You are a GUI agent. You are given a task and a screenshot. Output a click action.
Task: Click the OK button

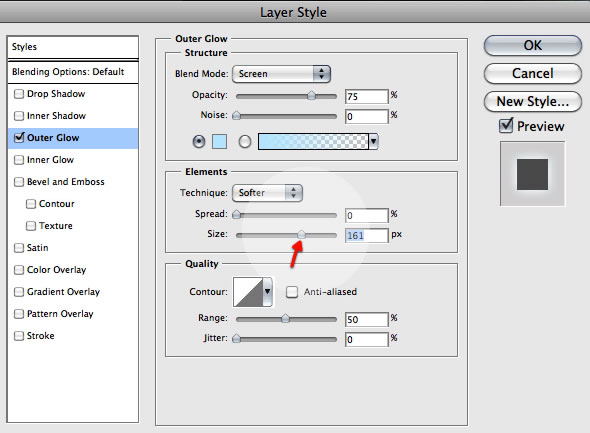click(x=532, y=46)
